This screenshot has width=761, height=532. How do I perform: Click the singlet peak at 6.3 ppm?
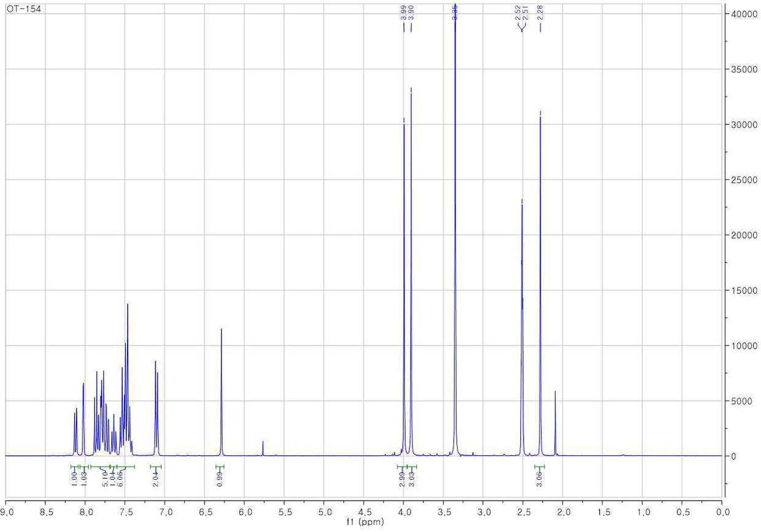(221, 393)
